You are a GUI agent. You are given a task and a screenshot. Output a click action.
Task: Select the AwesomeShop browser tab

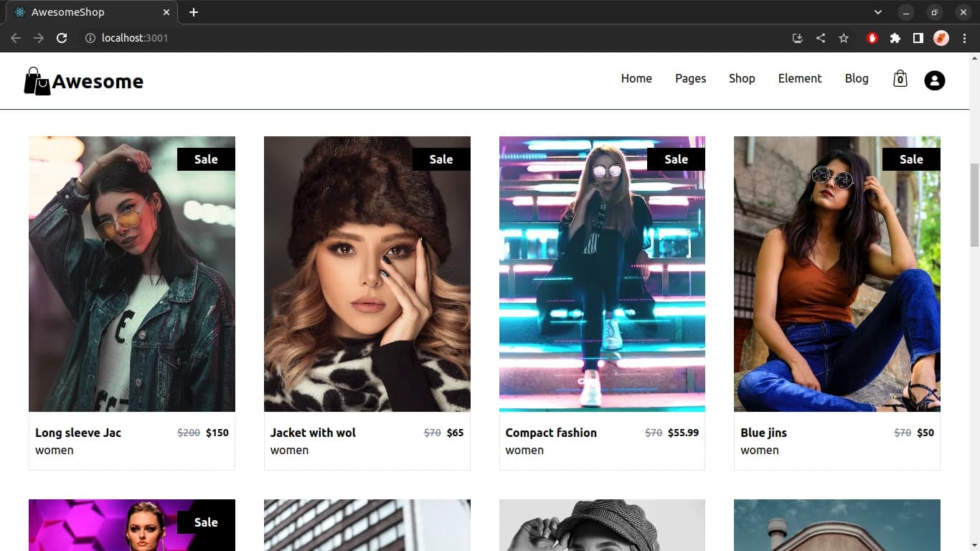[x=91, y=12]
